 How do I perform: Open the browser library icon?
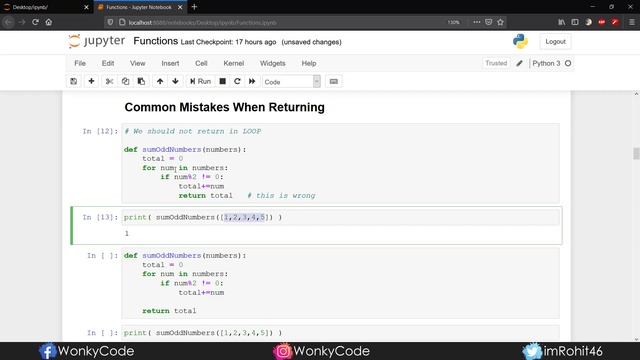tap(562, 22)
